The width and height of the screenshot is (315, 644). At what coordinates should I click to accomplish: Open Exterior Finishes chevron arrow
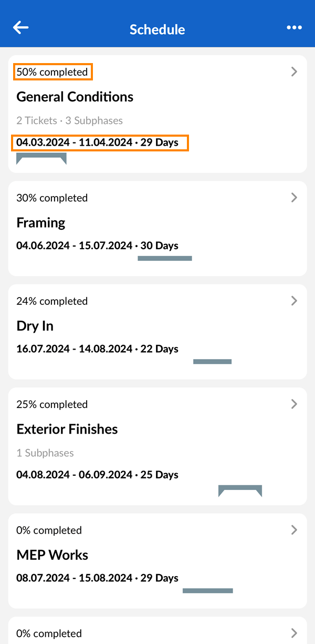pyautogui.click(x=294, y=404)
